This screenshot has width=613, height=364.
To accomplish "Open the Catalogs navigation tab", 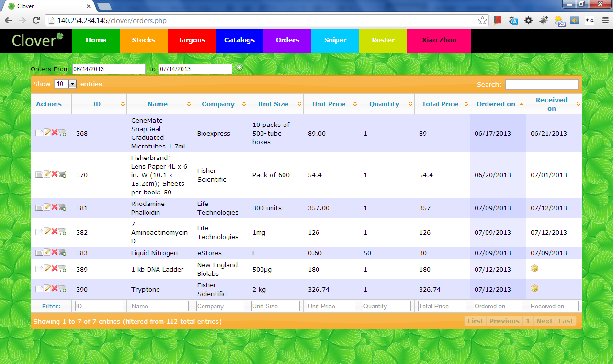I will pos(239,40).
